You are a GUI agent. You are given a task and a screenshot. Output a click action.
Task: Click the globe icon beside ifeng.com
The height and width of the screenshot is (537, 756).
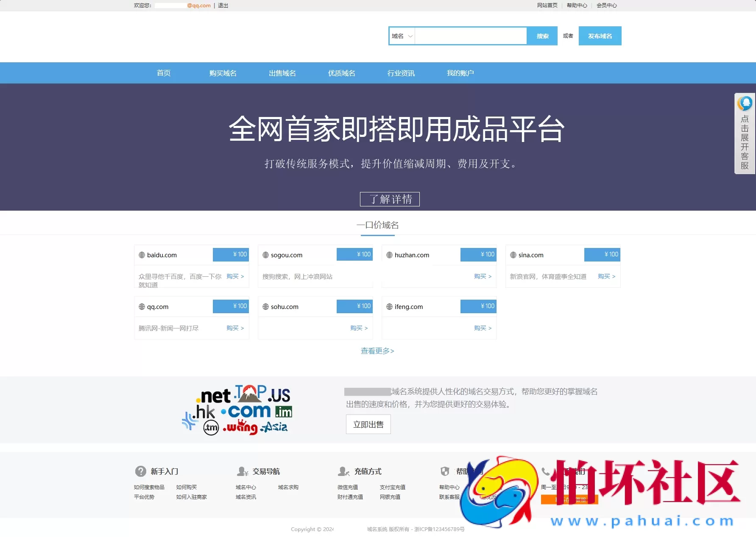(389, 306)
